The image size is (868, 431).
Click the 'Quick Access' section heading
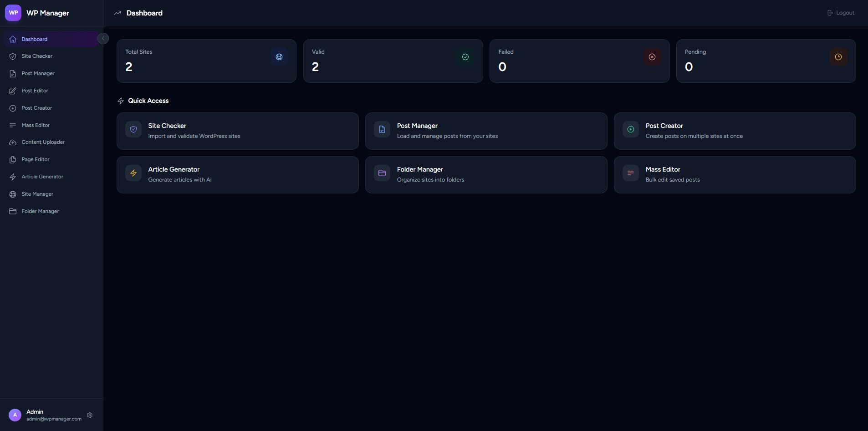click(x=148, y=101)
